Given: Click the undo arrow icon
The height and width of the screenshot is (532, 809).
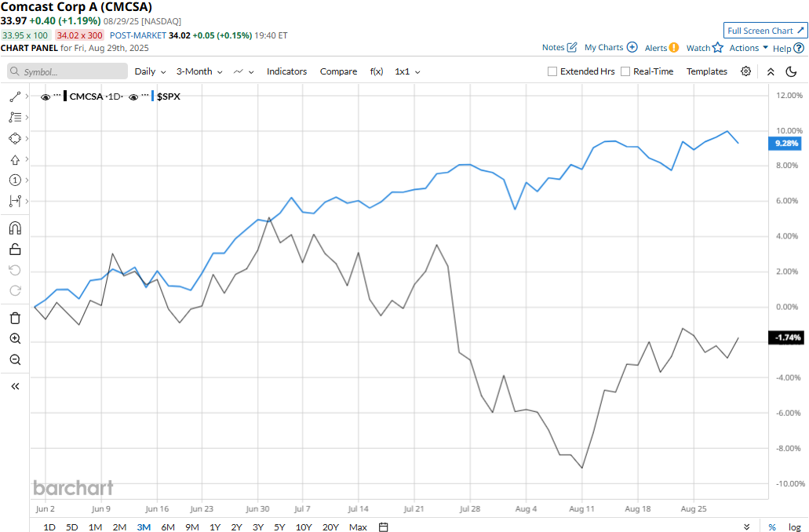Looking at the screenshot, I should 15,270.
